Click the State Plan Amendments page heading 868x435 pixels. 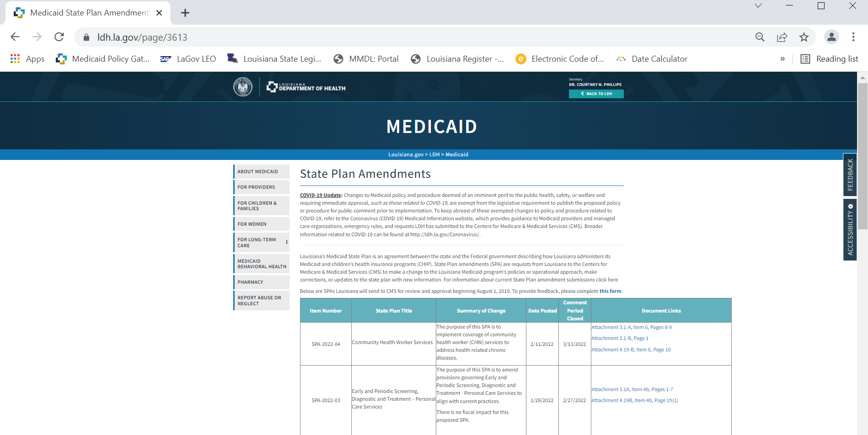coord(365,174)
